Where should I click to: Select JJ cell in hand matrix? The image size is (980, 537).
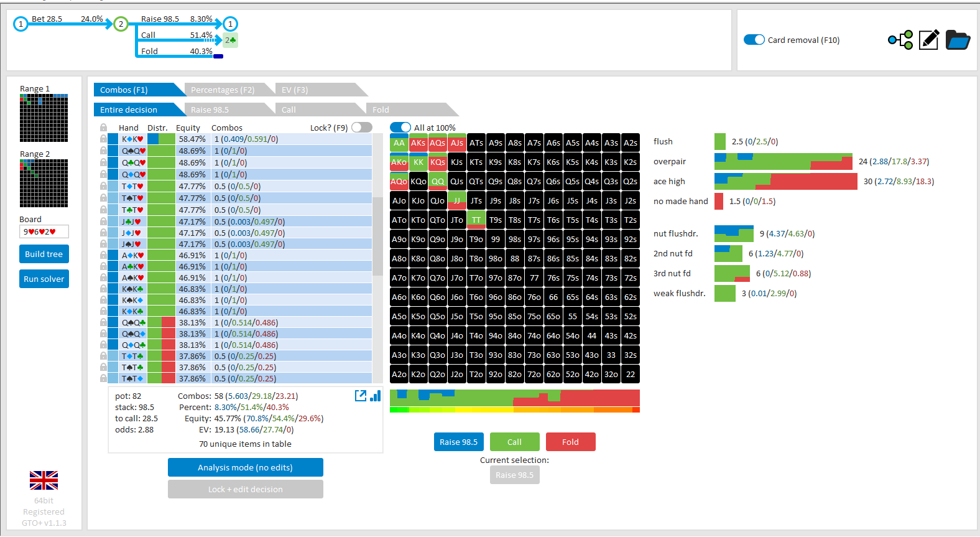click(x=457, y=200)
